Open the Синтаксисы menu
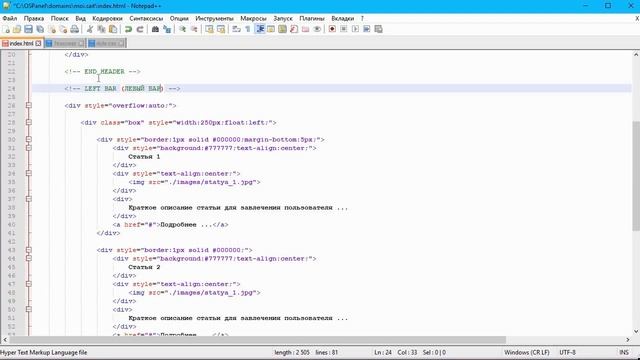This screenshot has width=640, height=360. (x=146, y=18)
